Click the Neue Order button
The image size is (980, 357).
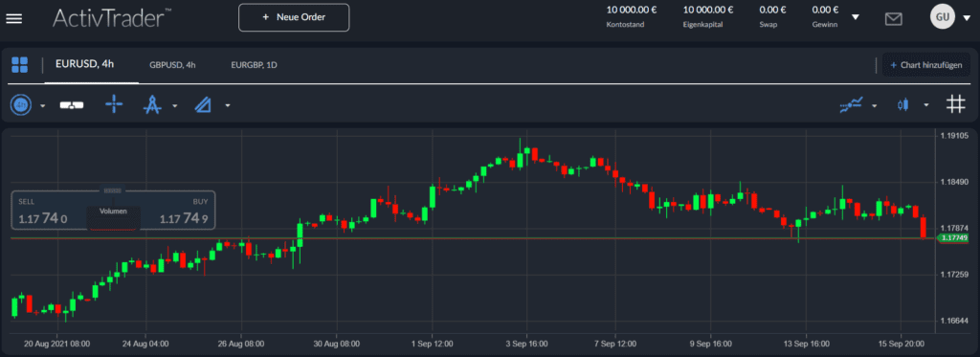[x=294, y=17]
